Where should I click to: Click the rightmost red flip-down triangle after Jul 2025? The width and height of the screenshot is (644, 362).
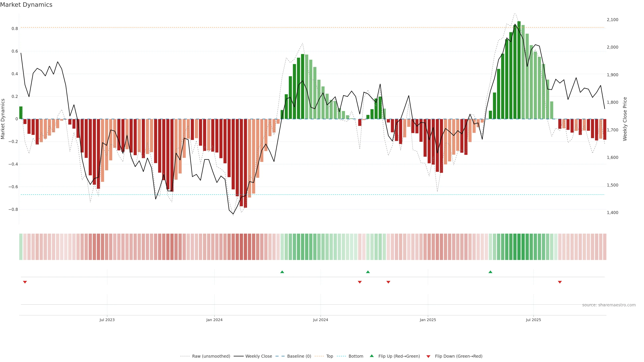[x=560, y=282]
